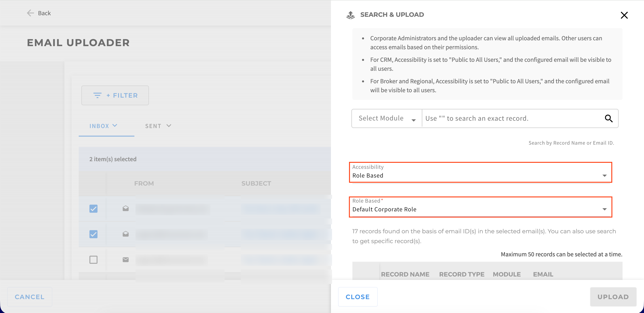644x313 pixels.
Task: Click the Search by Record Name hint text
Action: pyautogui.click(x=571, y=143)
